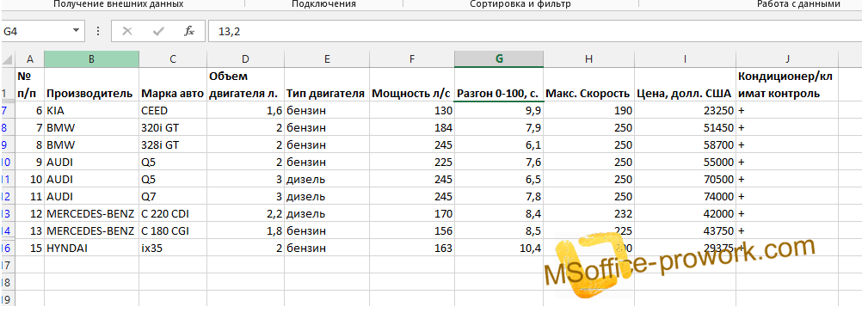The width and height of the screenshot is (868, 313).
Task: Select column H header
Action: (588, 59)
